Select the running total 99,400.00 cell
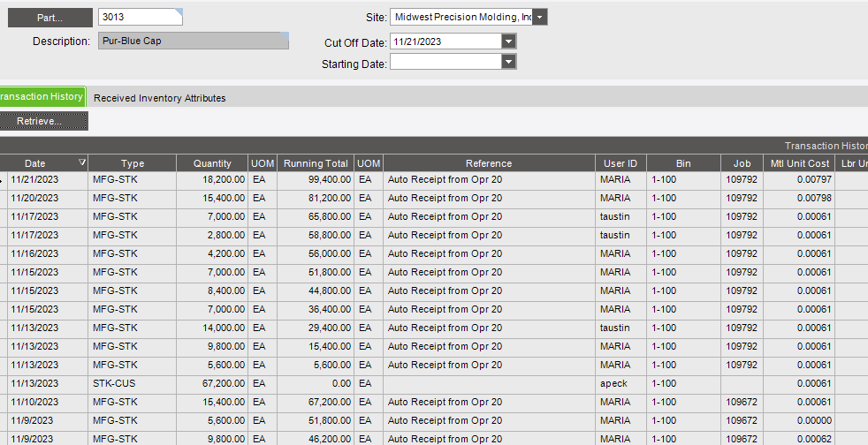868x445 pixels. click(x=316, y=179)
